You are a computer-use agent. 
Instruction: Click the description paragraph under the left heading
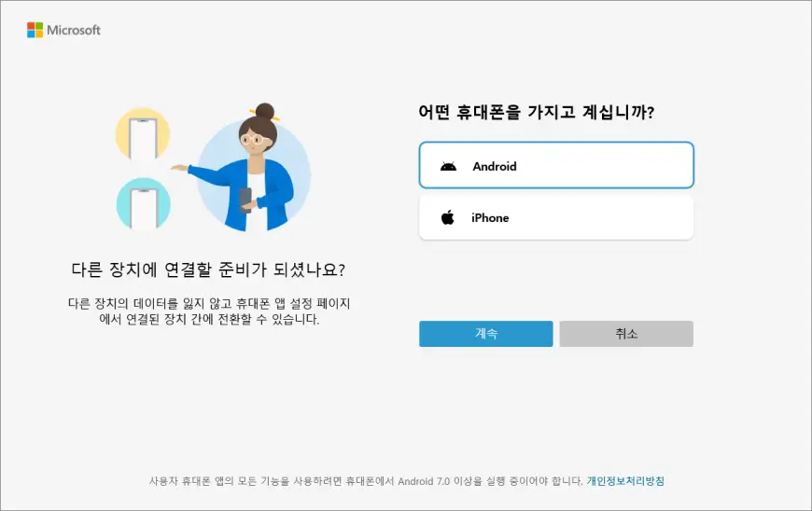tap(208, 311)
